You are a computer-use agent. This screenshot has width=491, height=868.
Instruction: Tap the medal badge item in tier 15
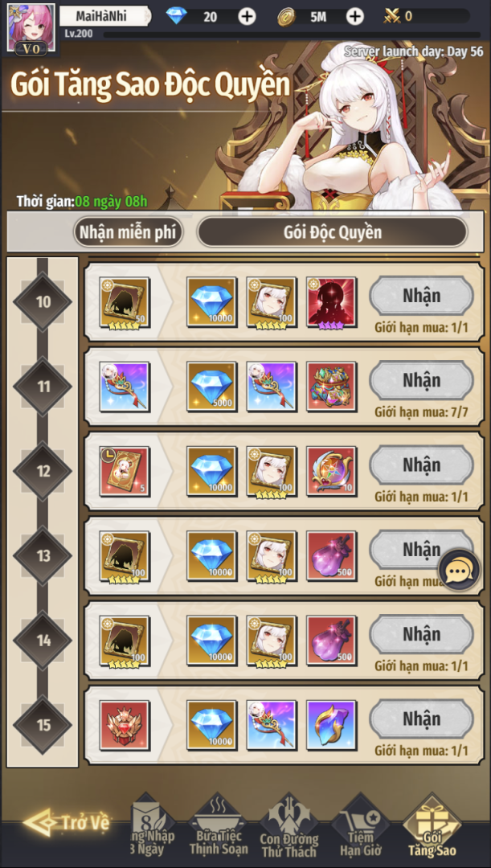pos(125,725)
